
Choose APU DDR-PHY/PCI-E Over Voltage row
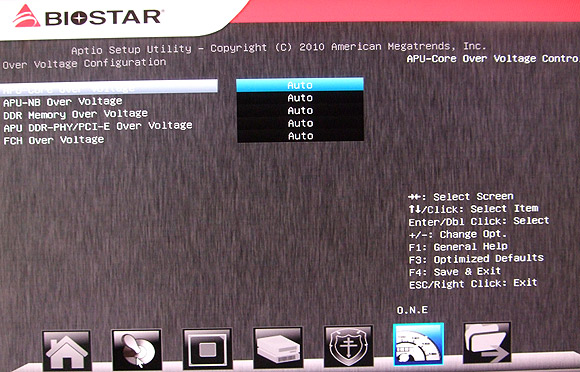coord(98,127)
